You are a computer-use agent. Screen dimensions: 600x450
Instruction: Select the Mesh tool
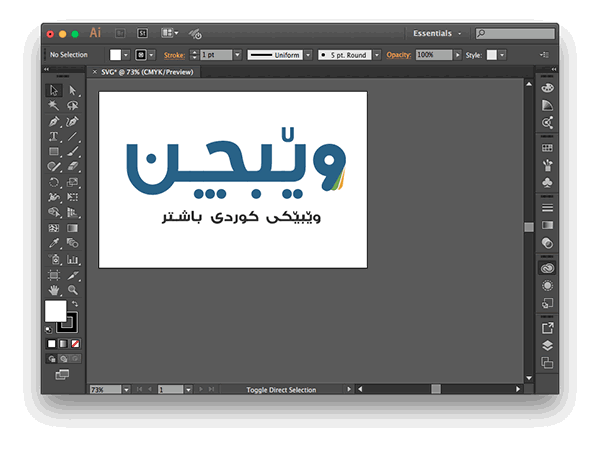point(54,228)
